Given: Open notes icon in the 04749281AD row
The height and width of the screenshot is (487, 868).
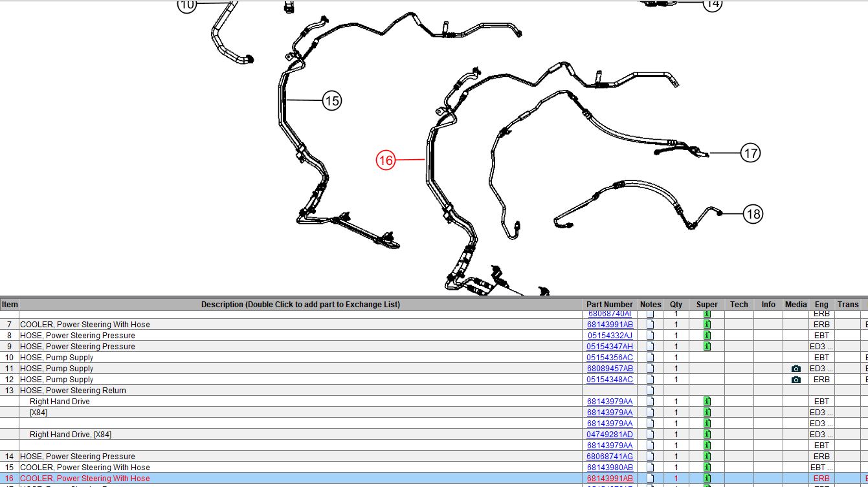Looking at the screenshot, I should (x=651, y=435).
